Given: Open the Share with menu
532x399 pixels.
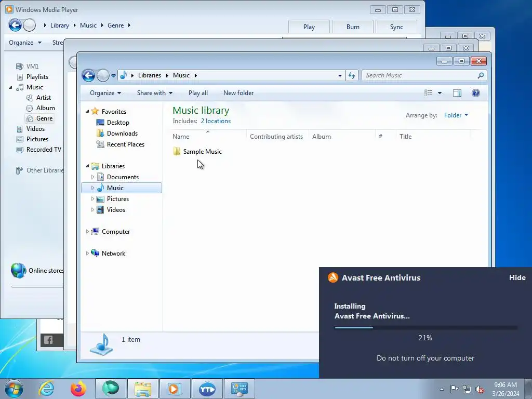Looking at the screenshot, I should [155, 93].
